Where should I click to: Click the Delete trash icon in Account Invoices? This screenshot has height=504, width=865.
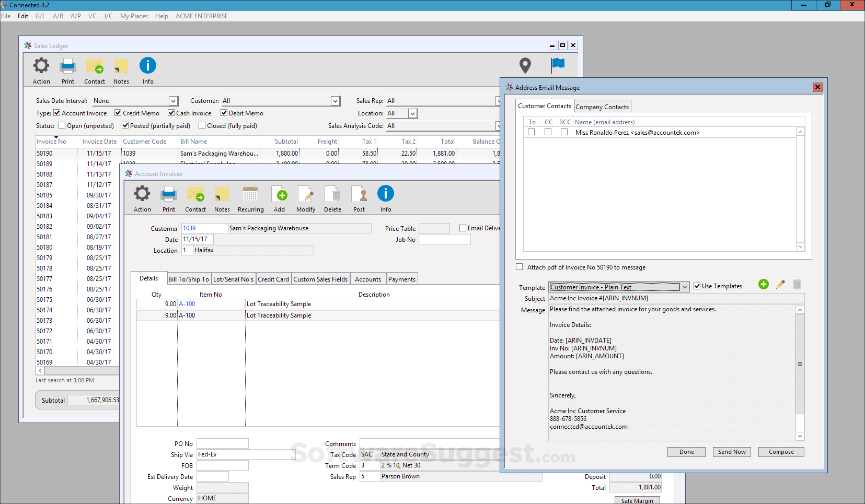(x=332, y=195)
